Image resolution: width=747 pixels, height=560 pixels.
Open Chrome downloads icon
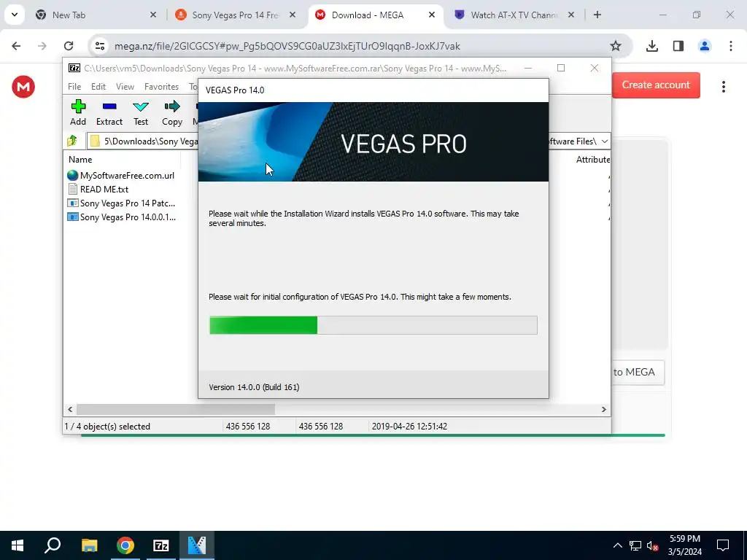coord(651,46)
